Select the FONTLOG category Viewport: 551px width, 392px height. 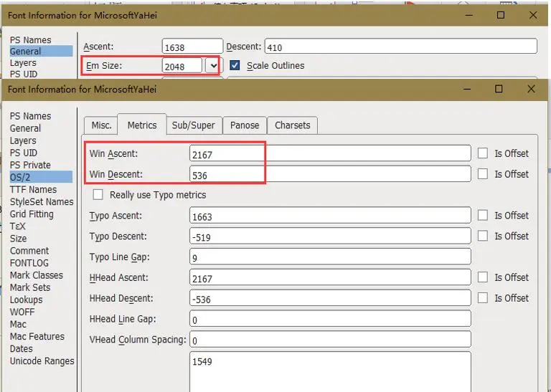(29, 263)
